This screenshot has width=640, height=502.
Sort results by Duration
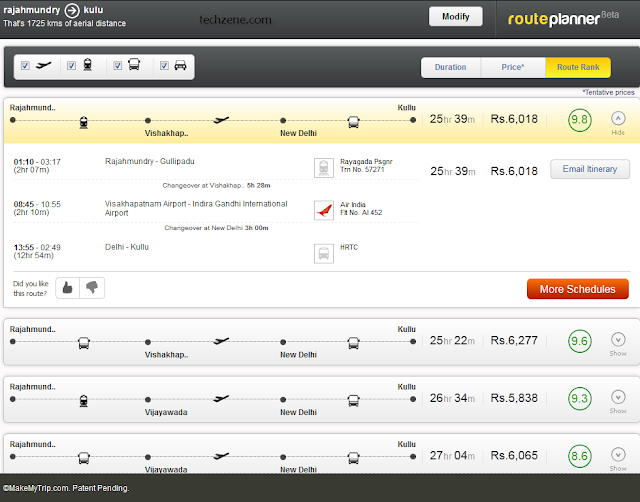pos(451,67)
